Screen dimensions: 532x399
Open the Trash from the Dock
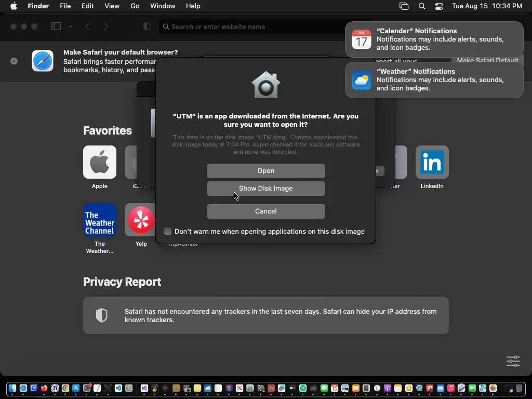[519, 388]
